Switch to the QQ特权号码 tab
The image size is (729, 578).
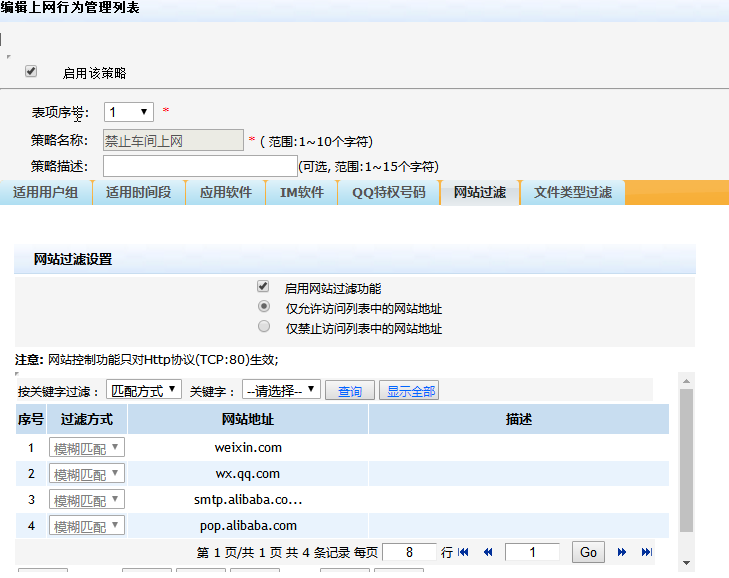[x=389, y=193]
